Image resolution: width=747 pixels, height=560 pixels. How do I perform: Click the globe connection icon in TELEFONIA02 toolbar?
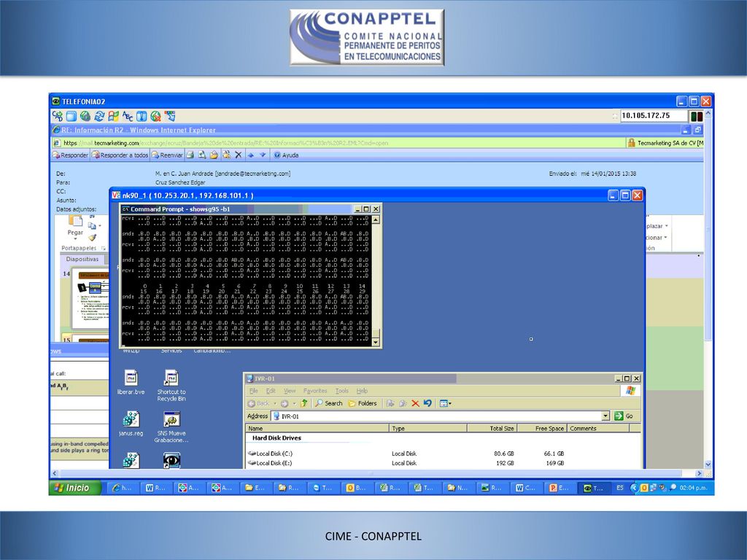85,116
